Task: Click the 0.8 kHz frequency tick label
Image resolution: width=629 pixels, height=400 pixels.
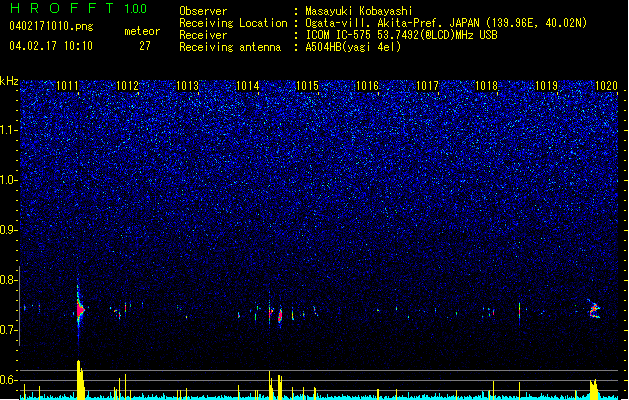Action: 9,280
